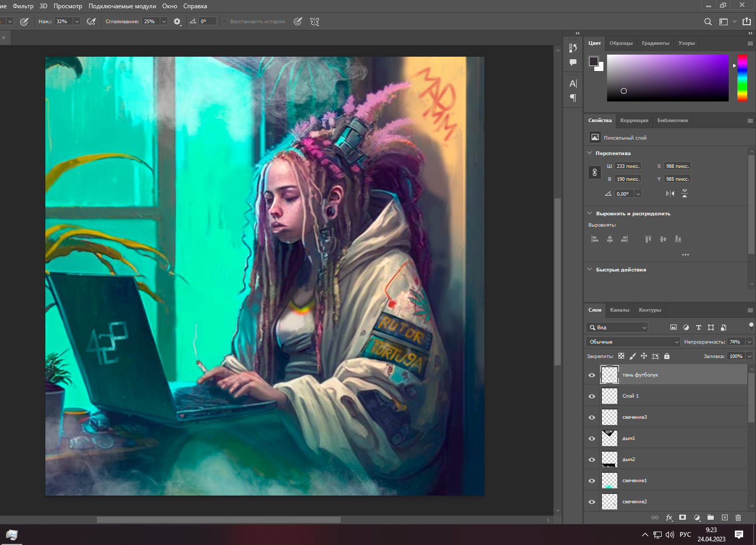Flip layer horizontally in Properties

(x=670, y=194)
